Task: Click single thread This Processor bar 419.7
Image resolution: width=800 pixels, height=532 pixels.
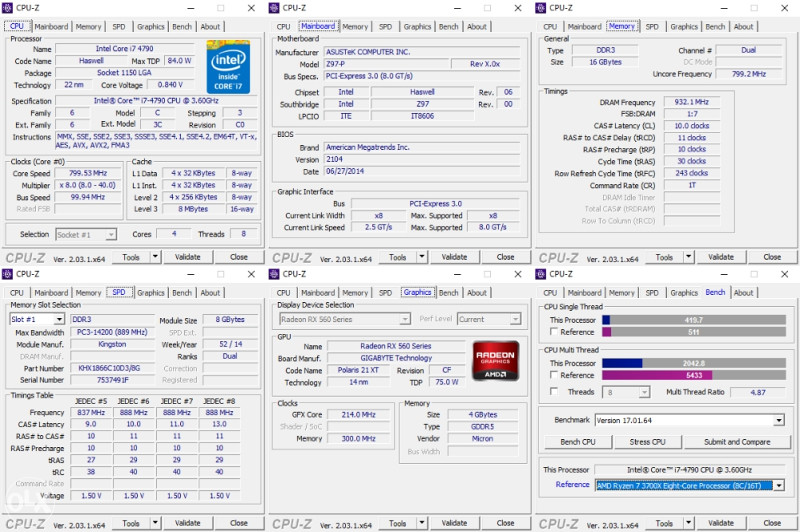Action: tap(694, 320)
